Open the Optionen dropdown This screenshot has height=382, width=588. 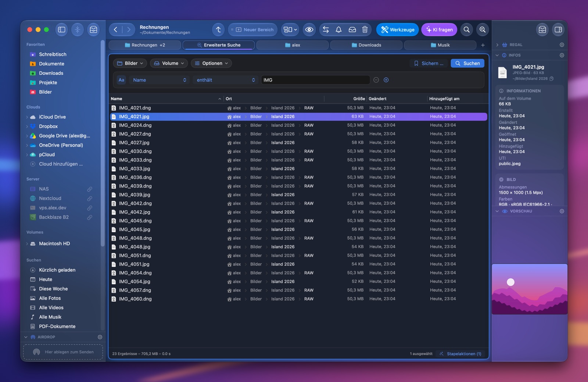211,63
